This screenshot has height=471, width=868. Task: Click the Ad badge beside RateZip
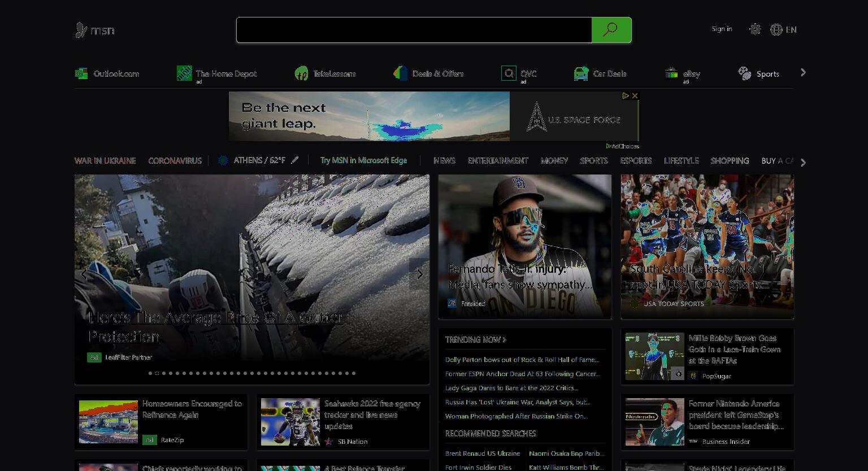[150, 439]
